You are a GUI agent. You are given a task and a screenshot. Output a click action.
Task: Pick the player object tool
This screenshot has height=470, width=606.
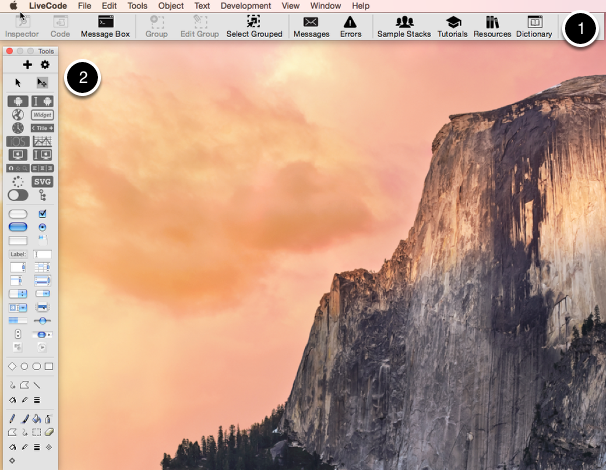click(42, 347)
